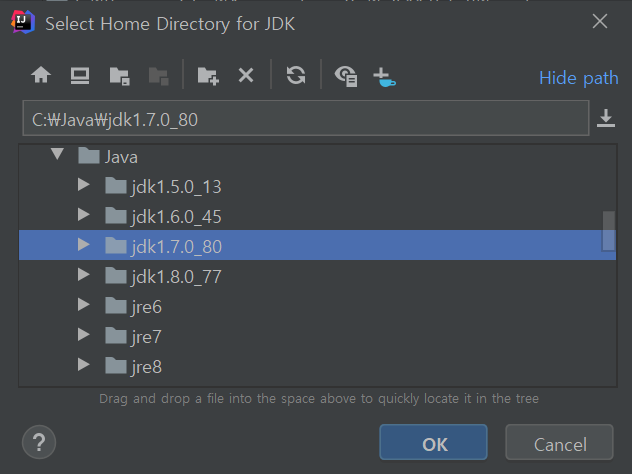Collapse the Java folder node
Viewport: 632px width, 474px height.
[x=57, y=154]
